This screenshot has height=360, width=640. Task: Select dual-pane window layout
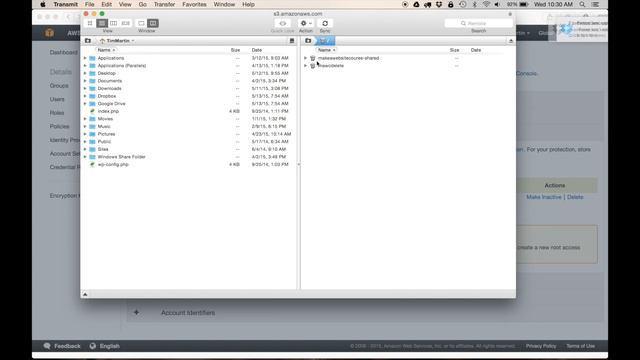[153, 23]
